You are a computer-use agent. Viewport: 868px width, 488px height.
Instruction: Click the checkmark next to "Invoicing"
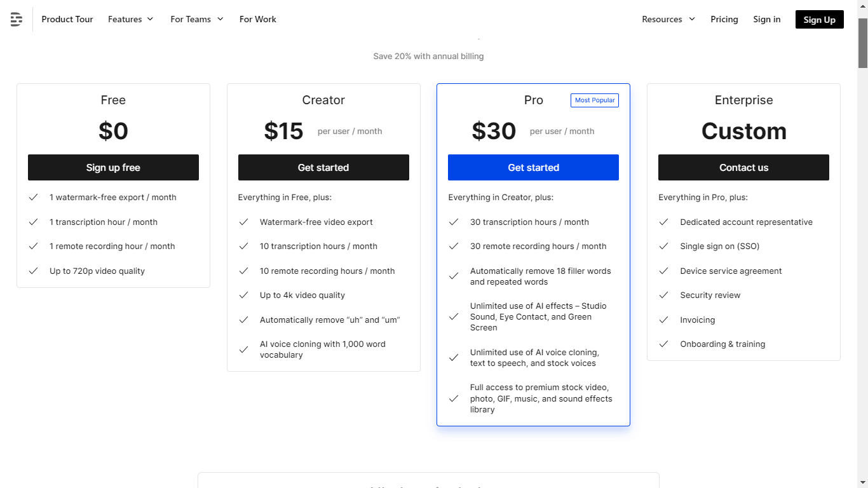[663, 320]
